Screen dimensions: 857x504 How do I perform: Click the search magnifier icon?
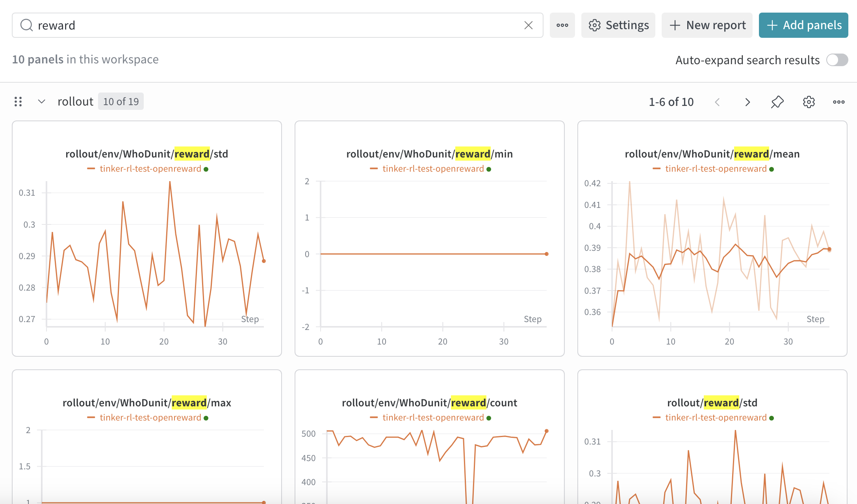tap(26, 25)
